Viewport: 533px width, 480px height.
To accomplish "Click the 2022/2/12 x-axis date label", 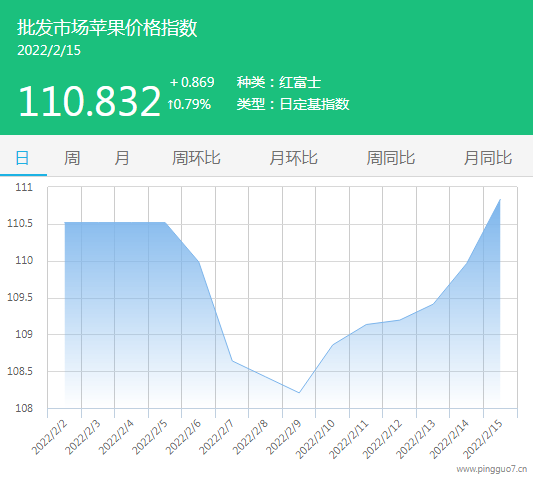I will [382, 439].
